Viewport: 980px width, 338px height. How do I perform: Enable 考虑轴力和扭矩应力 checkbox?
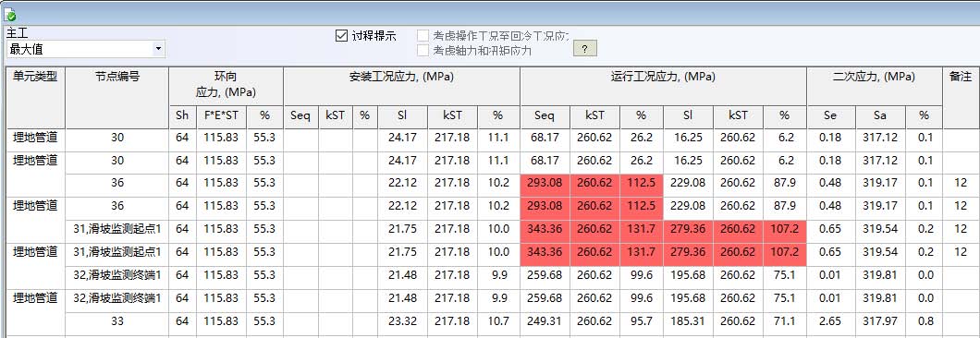pyautogui.click(x=423, y=50)
